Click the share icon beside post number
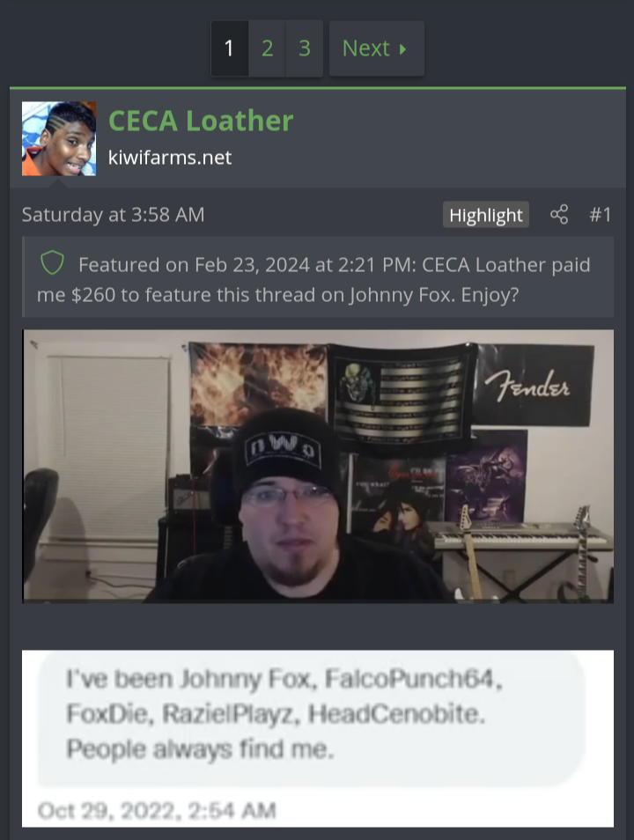Image resolution: width=634 pixels, height=840 pixels. pyautogui.click(x=559, y=214)
